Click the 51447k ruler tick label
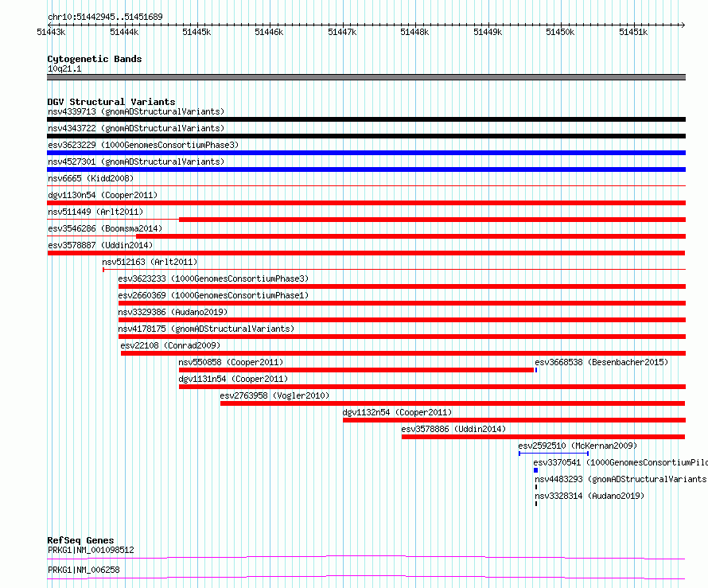This screenshot has width=708, height=588. [342, 32]
